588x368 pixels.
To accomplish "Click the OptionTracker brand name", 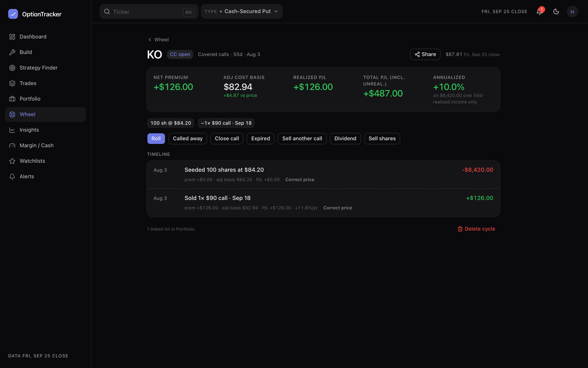I will 42,14.
